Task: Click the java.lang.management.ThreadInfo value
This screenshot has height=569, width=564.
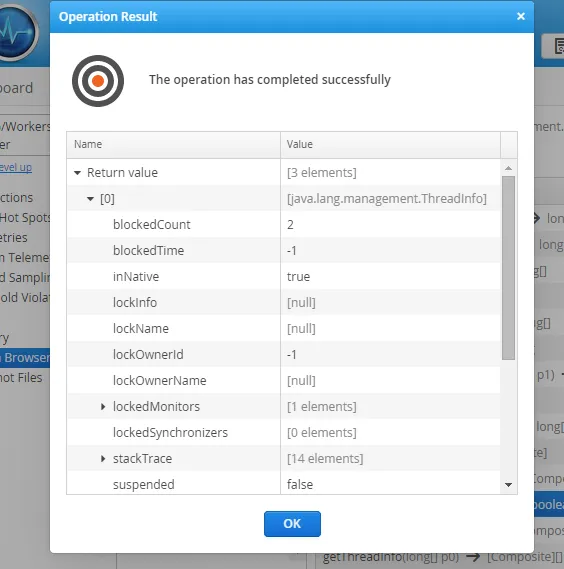Action: click(387, 199)
